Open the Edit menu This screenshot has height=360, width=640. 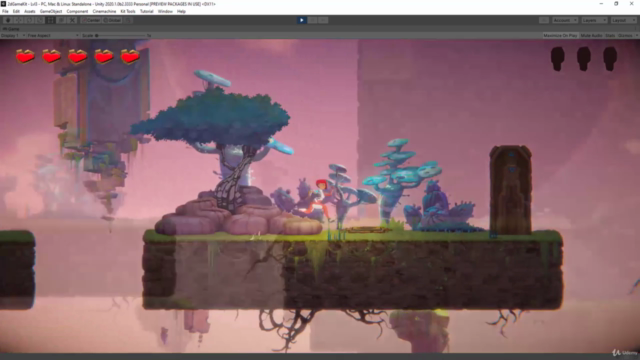16,11
